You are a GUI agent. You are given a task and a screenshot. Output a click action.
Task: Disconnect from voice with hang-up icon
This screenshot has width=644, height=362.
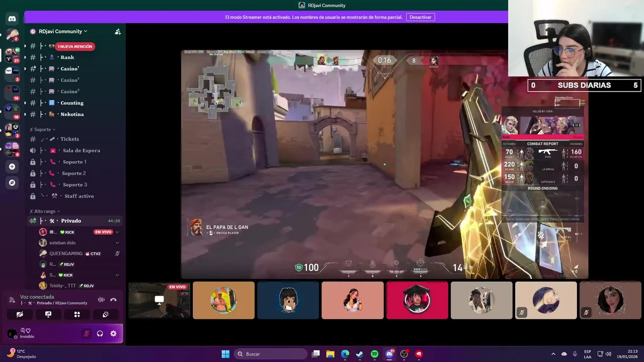[x=113, y=300]
